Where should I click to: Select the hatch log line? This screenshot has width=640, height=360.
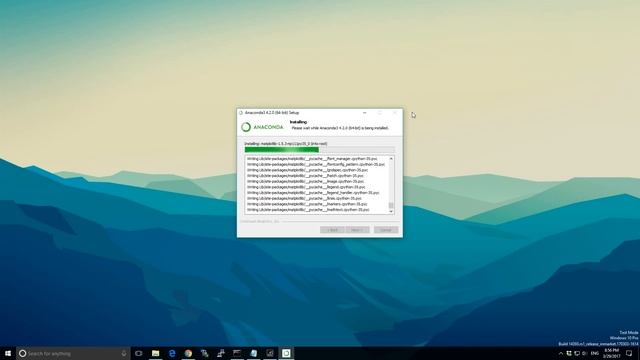305,176
